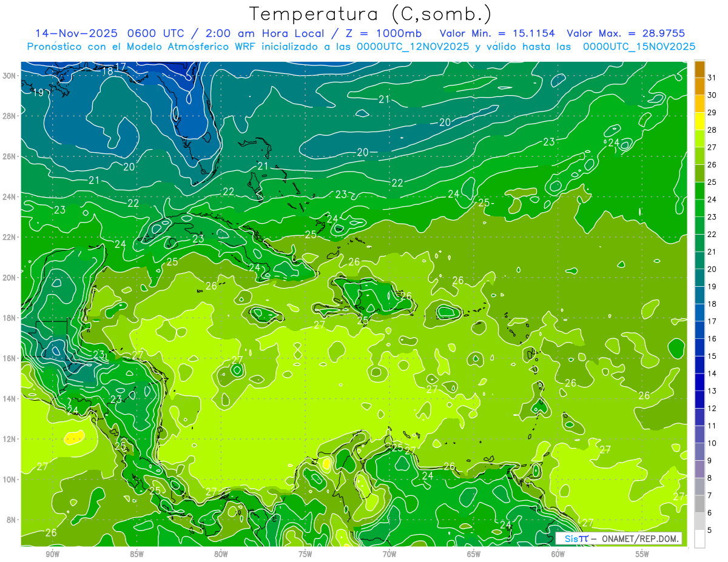Image resolution: width=728 pixels, height=562 pixels.
Task: Click latitude axis label "8N"
Action: (12, 520)
